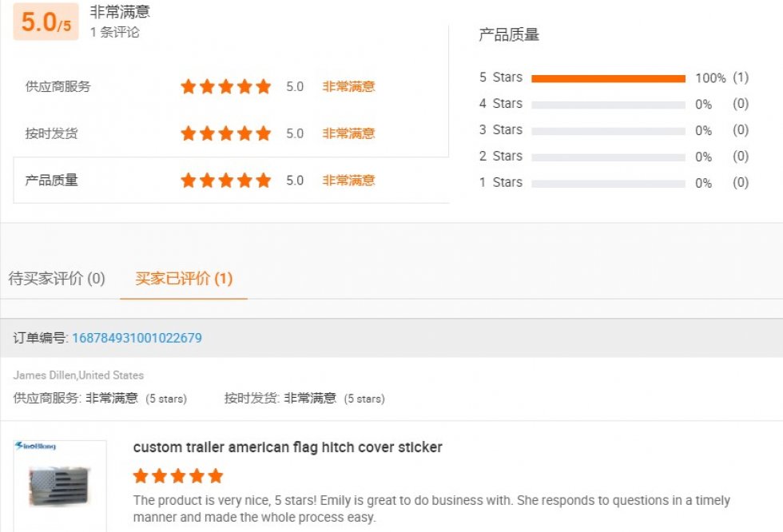Click the 5.0/5 overall score badge
Viewport: 783px width, 532px height.
click(x=46, y=22)
